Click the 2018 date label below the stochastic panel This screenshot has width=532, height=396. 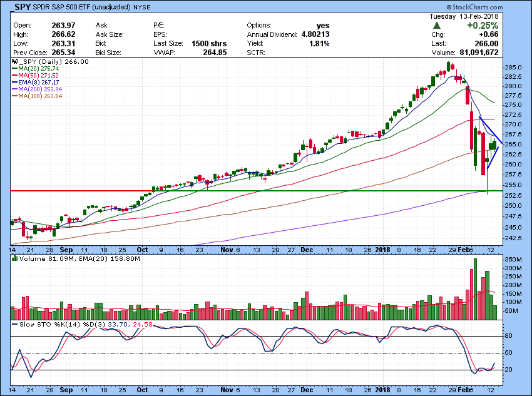[382, 390]
